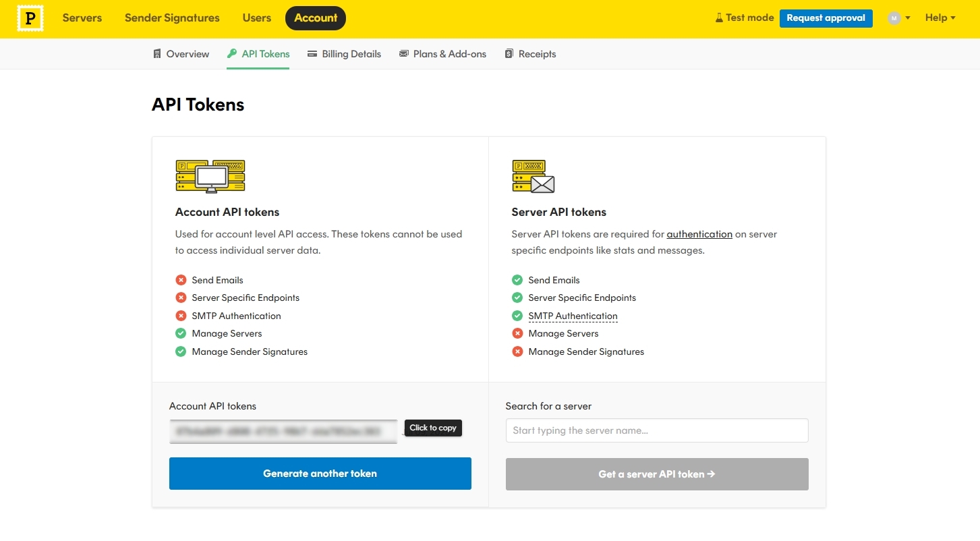Click the key icon beside API Tokens

click(232, 54)
